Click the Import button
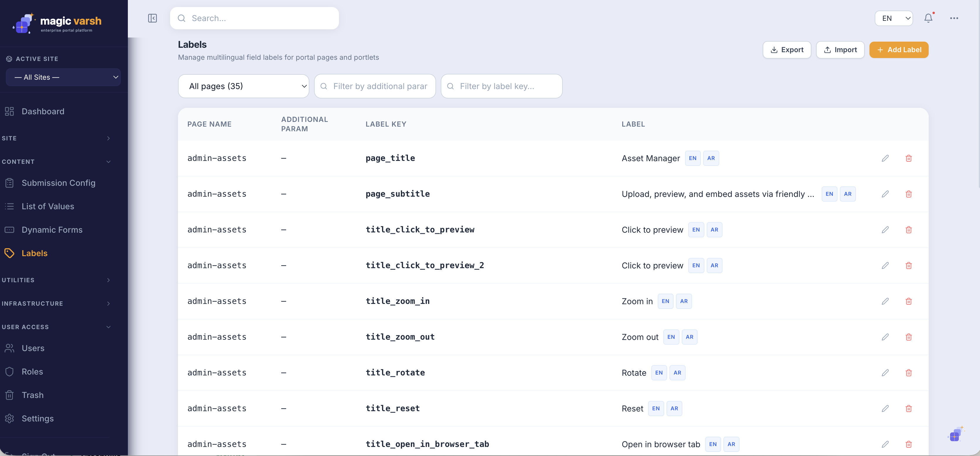The width and height of the screenshot is (980, 456). 840,50
